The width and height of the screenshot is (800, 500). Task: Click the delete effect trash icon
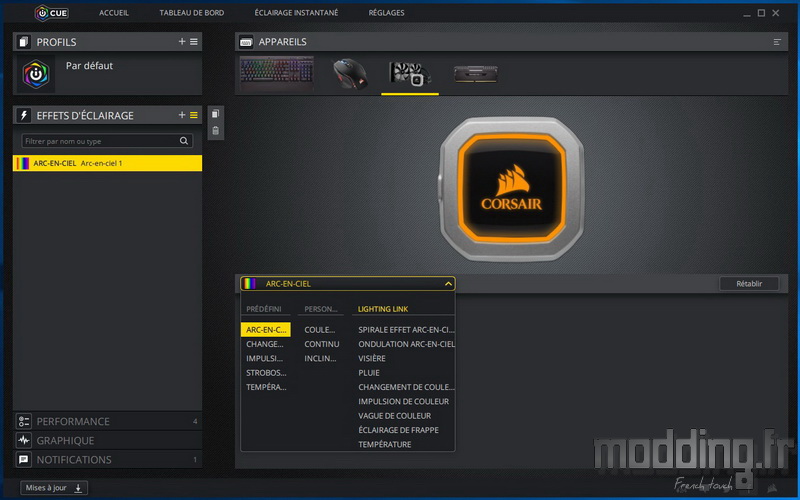pyautogui.click(x=215, y=131)
